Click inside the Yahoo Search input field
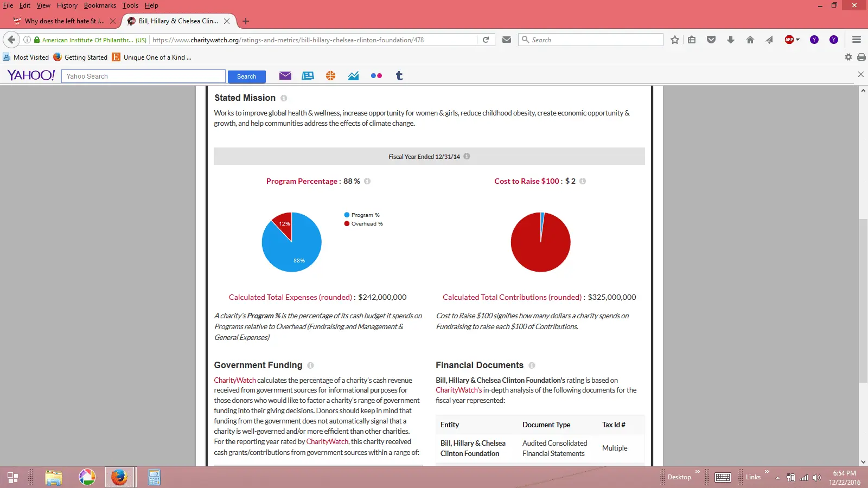 pos(143,76)
